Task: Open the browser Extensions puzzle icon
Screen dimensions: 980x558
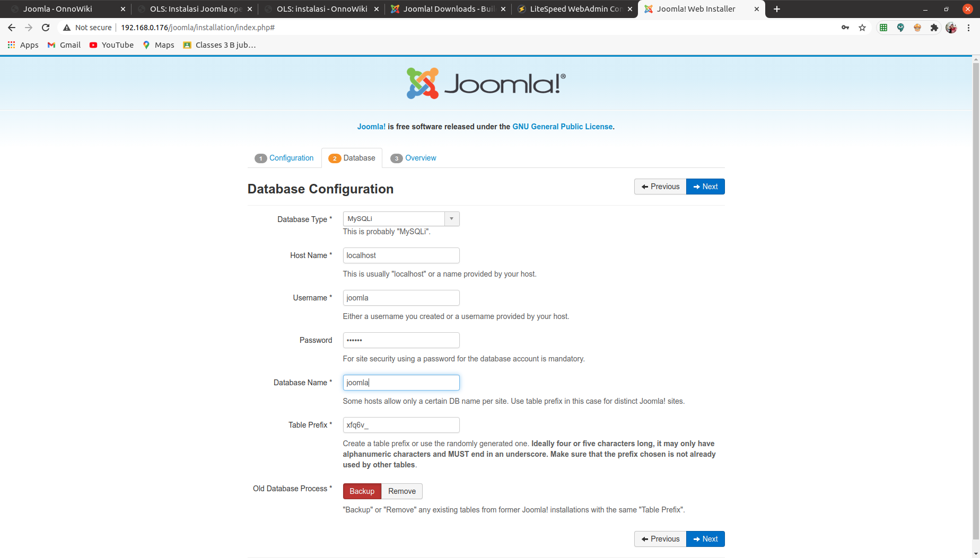Action: [934, 28]
